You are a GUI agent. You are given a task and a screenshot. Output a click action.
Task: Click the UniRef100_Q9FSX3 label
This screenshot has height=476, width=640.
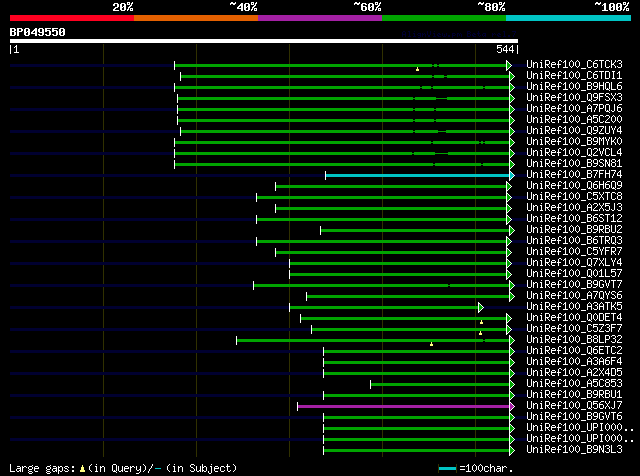(574, 98)
